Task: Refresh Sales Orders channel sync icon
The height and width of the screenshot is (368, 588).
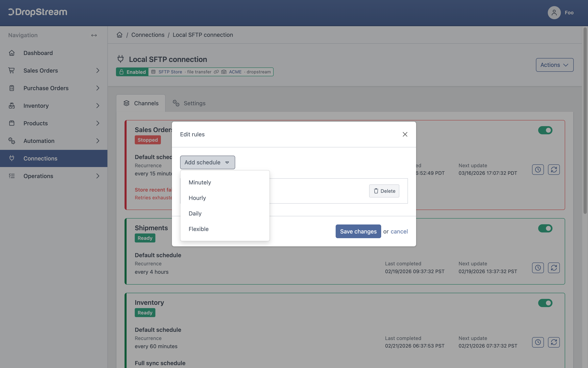Action: (x=554, y=170)
